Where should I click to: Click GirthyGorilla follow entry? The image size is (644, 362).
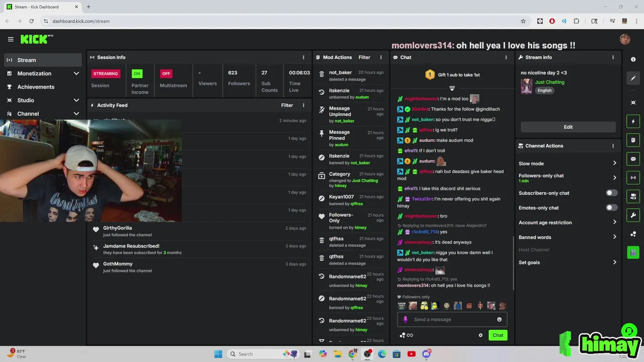tap(199, 231)
